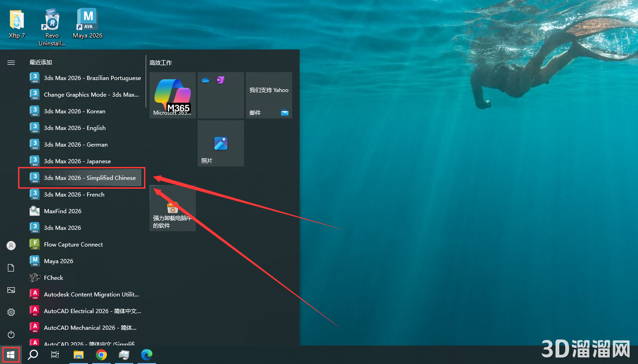Launch 3ds Max 2026 - English
638x364 pixels.
point(85,128)
